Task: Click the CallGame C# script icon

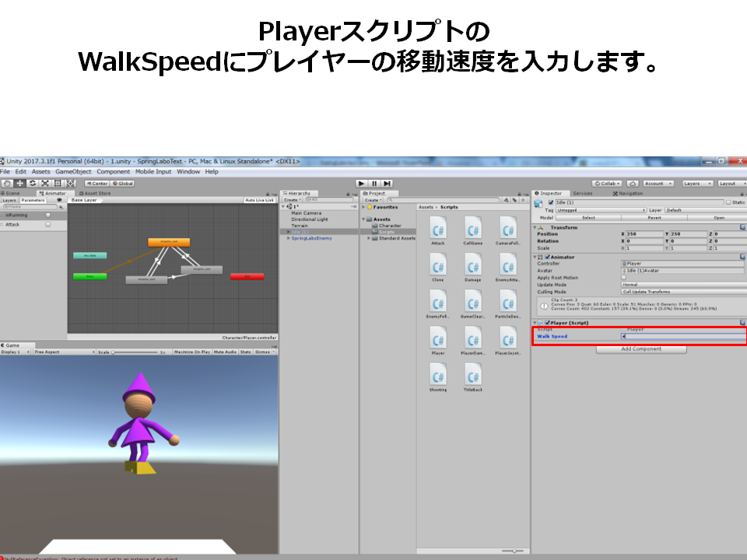Action: click(x=473, y=228)
